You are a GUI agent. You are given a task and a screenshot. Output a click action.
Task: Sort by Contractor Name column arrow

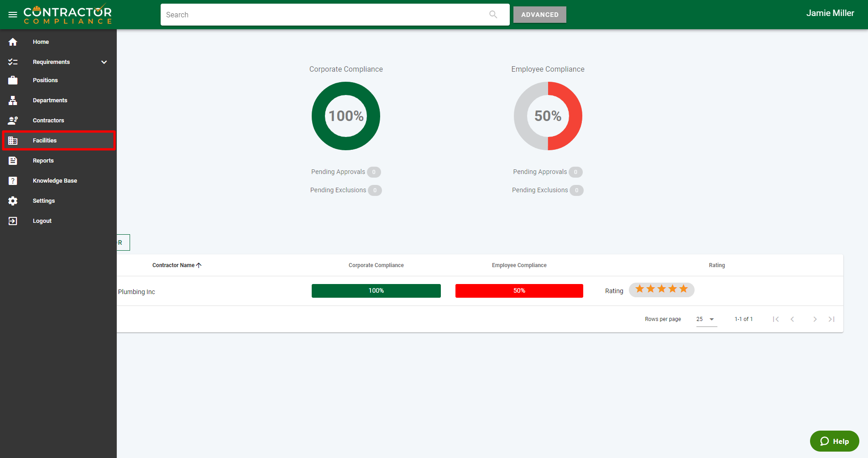tap(199, 265)
